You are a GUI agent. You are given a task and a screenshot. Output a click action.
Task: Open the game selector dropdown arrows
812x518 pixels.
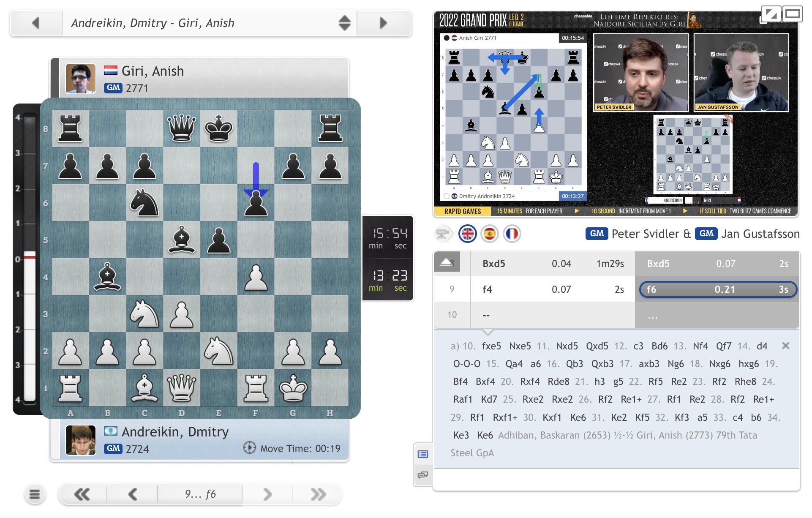[x=344, y=23]
